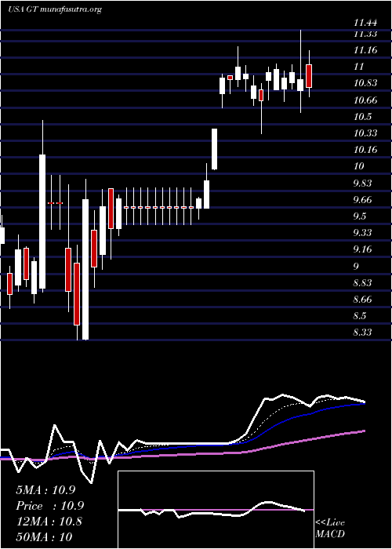Click the 10.66 price axis label

[x=365, y=100]
